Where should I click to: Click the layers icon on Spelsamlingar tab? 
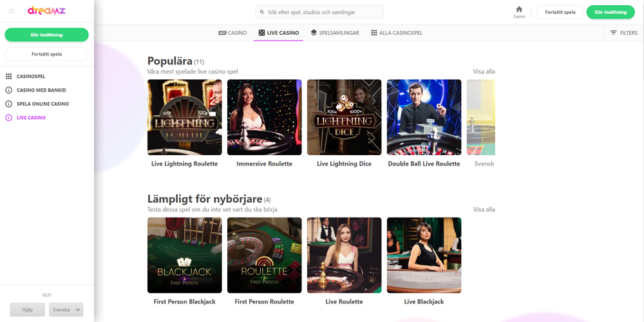(x=314, y=33)
